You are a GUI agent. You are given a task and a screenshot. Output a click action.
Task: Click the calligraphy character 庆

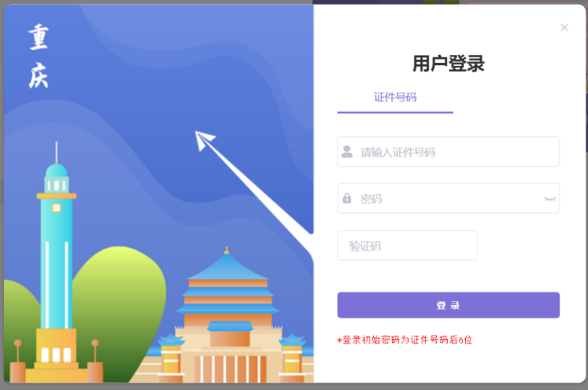[39, 75]
